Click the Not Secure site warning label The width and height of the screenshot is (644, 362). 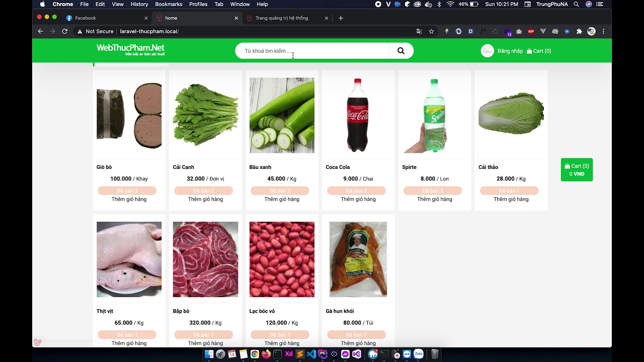coord(96,31)
